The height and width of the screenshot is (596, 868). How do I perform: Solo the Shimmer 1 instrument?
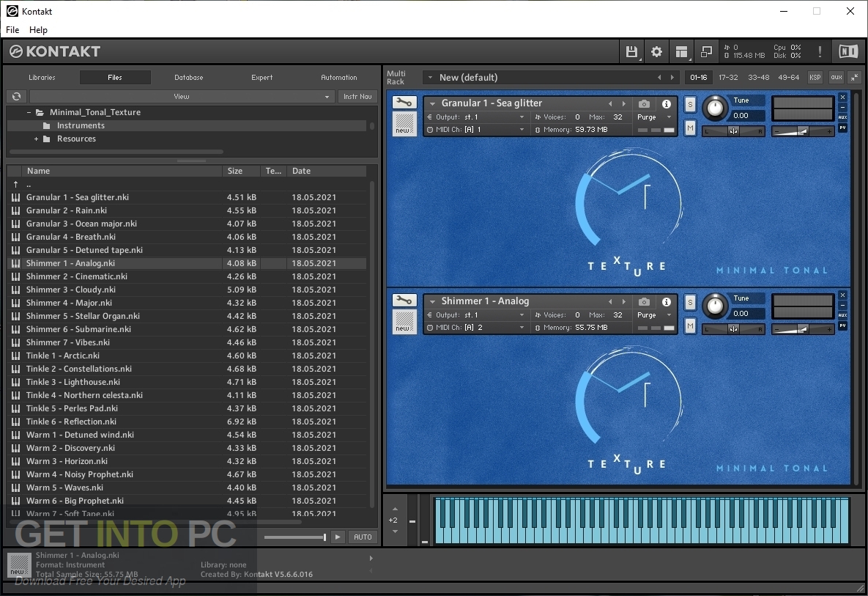tap(690, 302)
